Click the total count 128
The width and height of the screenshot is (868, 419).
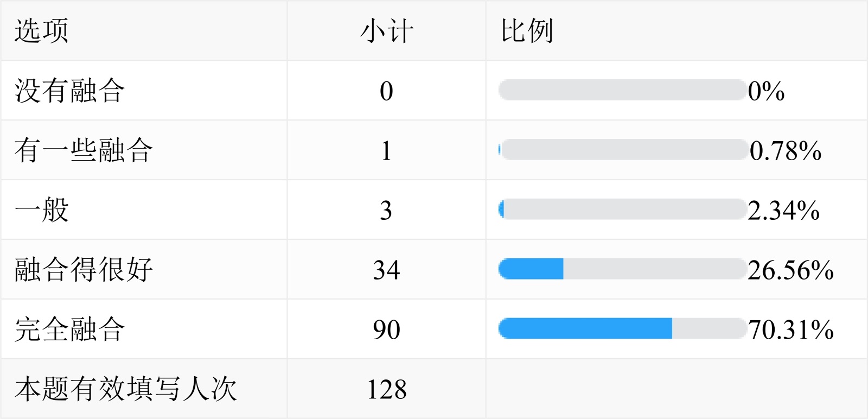click(386, 390)
